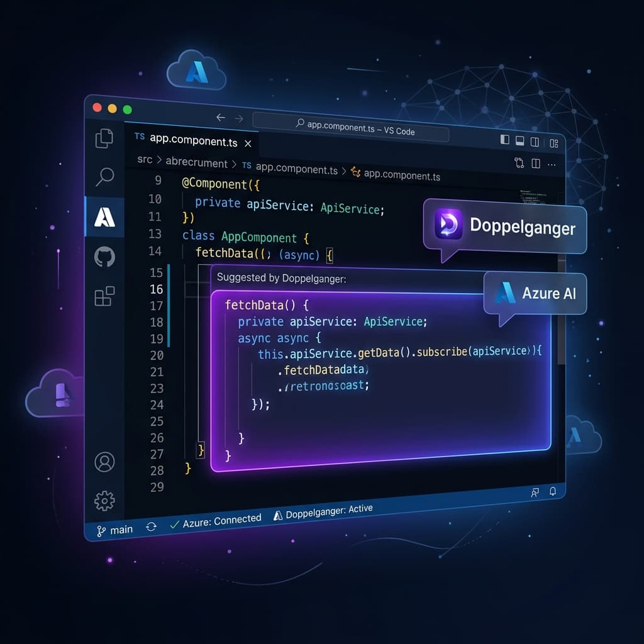This screenshot has width=644, height=644.
Task: Open the feedback icon in status bar
Action: [x=535, y=493]
